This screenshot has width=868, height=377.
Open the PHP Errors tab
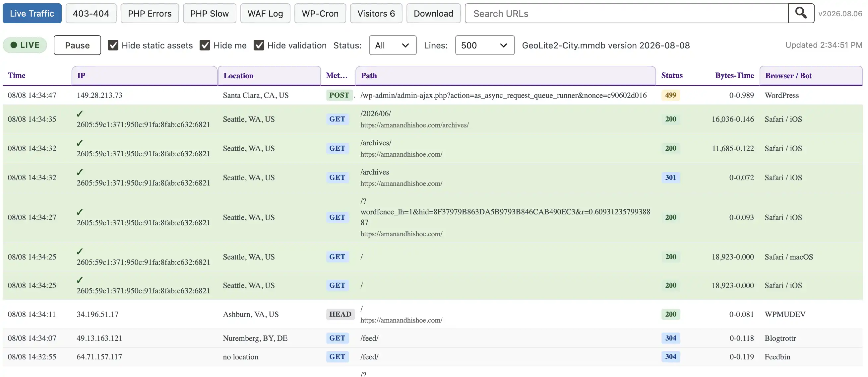[x=150, y=14]
